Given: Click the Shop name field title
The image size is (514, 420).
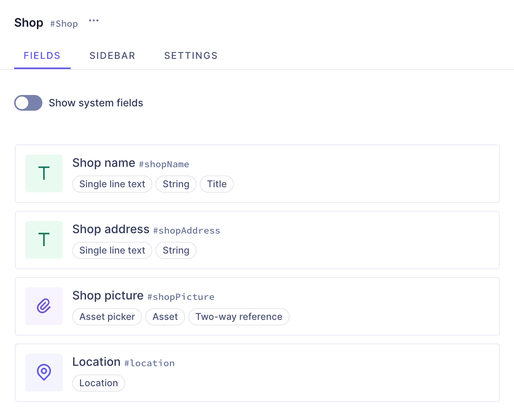Looking at the screenshot, I should pyautogui.click(x=104, y=163).
